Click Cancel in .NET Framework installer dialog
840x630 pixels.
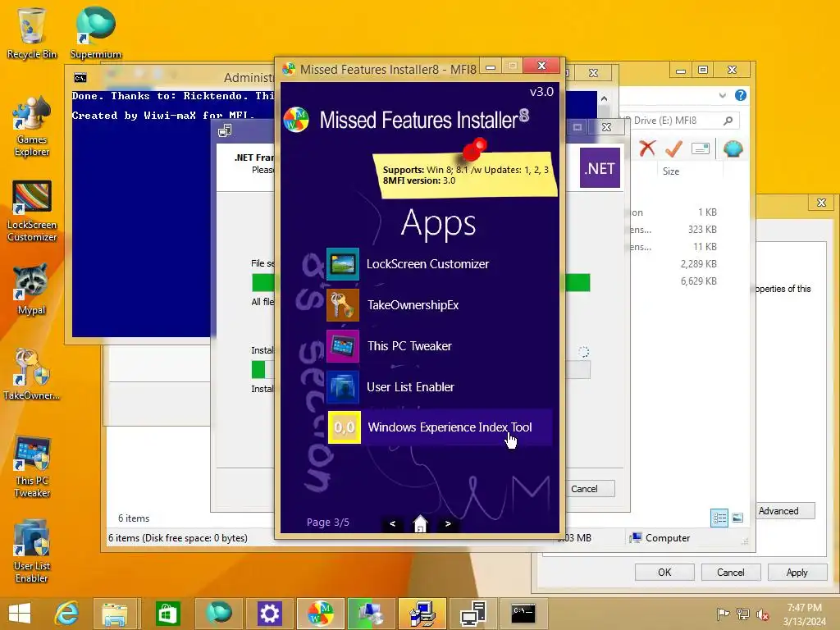click(x=584, y=489)
